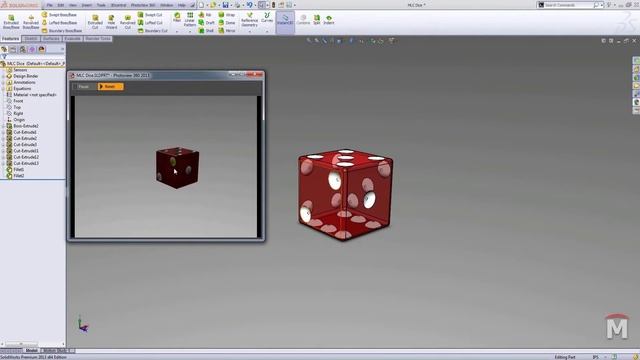Select the Split tool
Viewport: 640px width, 360px height.
(316, 19)
